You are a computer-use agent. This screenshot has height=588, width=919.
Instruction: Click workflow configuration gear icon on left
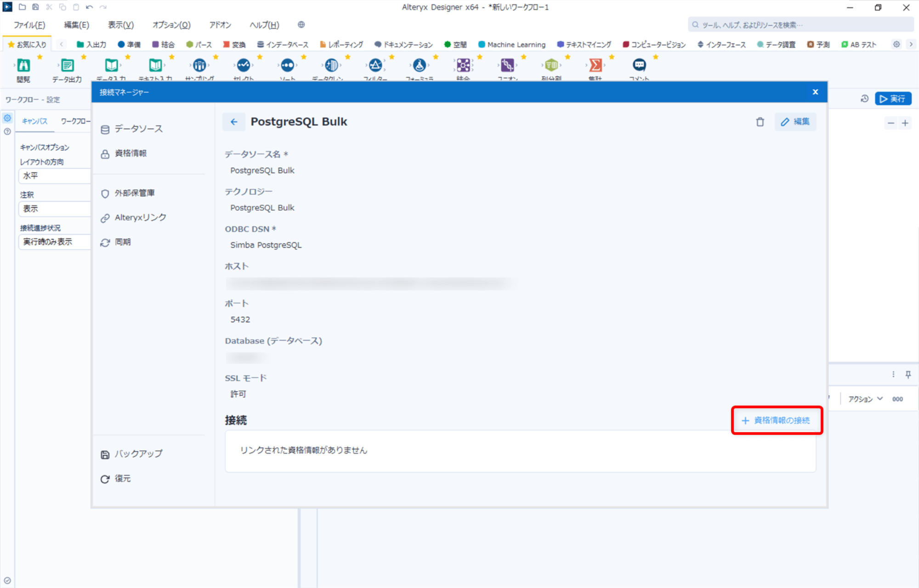coord(7,118)
